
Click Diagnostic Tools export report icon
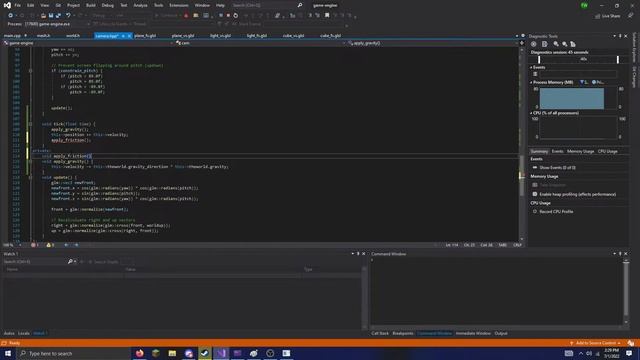pos(544,44)
